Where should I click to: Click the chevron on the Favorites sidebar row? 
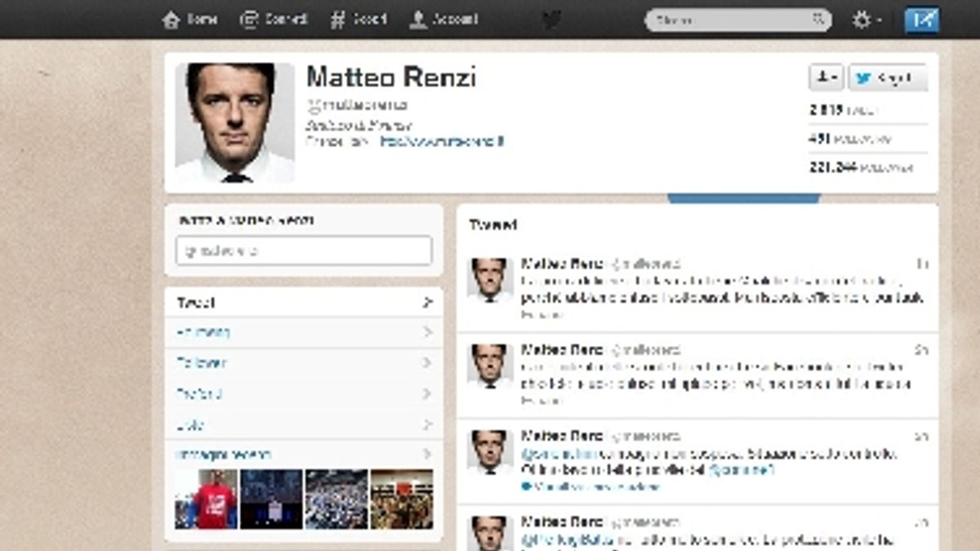tap(427, 393)
